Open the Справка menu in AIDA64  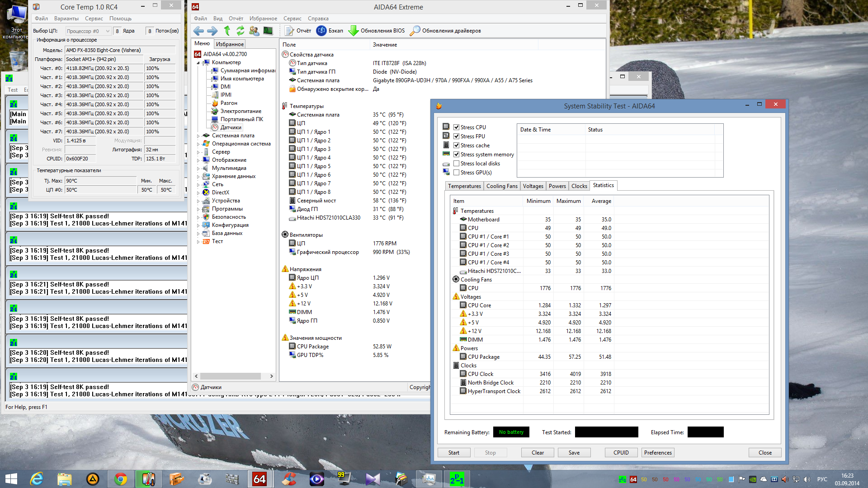coord(318,19)
